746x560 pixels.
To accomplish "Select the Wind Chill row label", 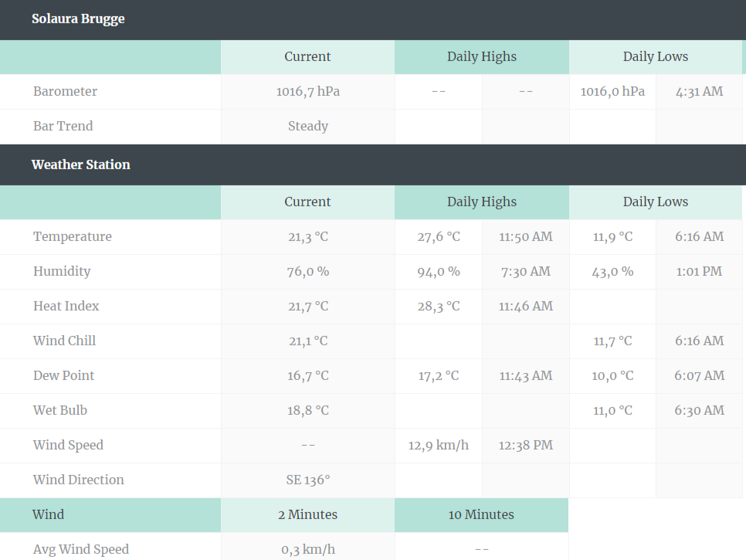I will point(64,341).
